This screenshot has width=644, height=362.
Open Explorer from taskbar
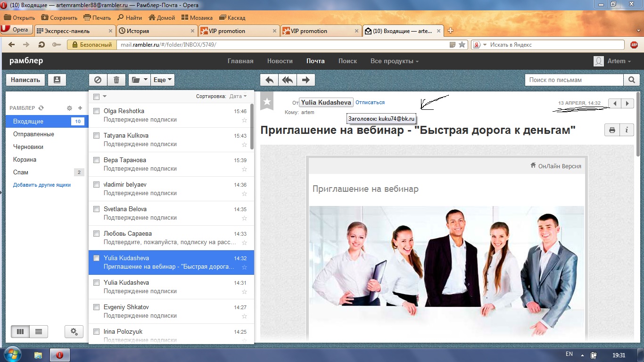[x=38, y=354]
